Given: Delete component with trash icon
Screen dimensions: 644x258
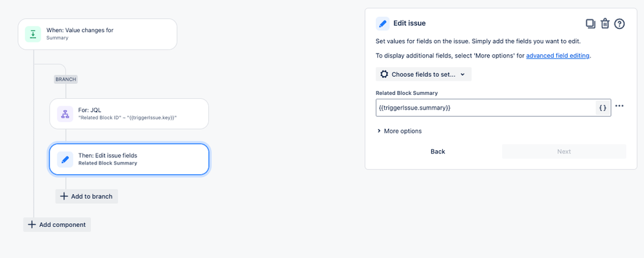Looking at the screenshot, I should point(605,24).
